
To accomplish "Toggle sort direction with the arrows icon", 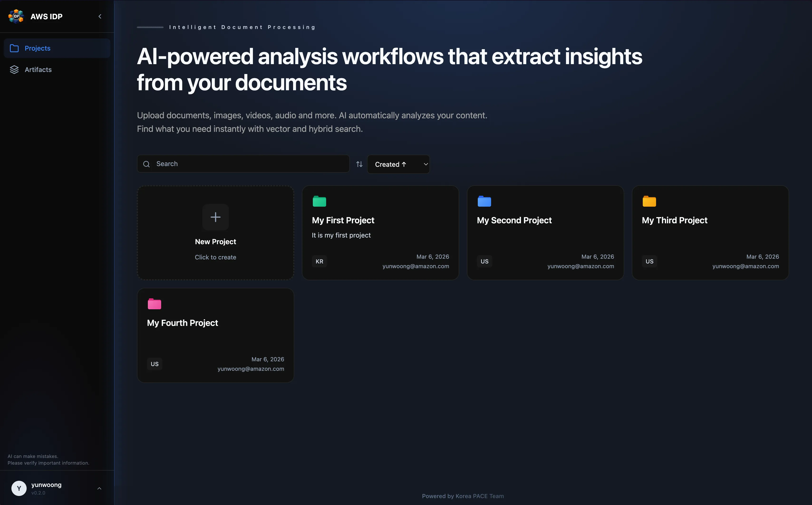I will click(x=359, y=164).
